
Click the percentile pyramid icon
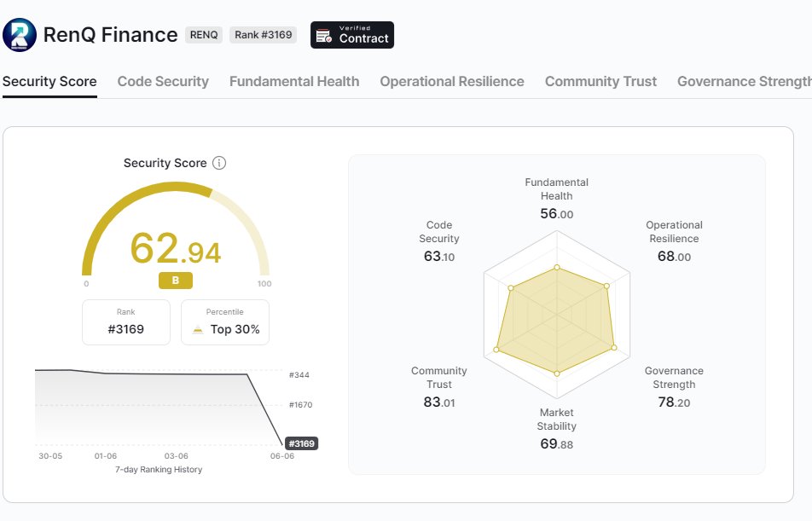pyautogui.click(x=198, y=329)
